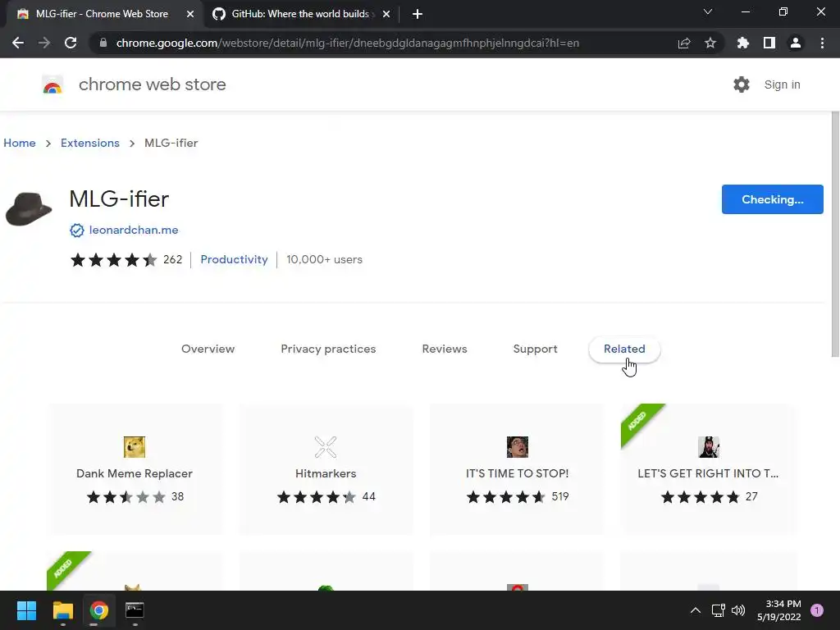Go back with the browser back arrow
This screenshot has height=630, width=840.
[x=18, y=43]
